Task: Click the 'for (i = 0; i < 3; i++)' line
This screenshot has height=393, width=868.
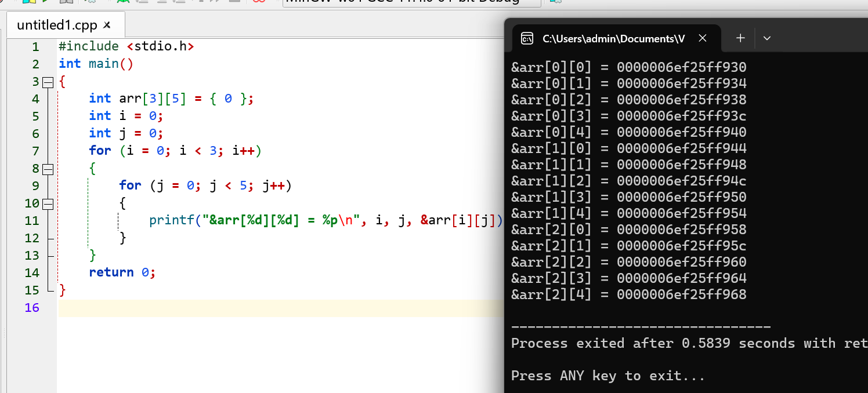Action: [176, 151]
